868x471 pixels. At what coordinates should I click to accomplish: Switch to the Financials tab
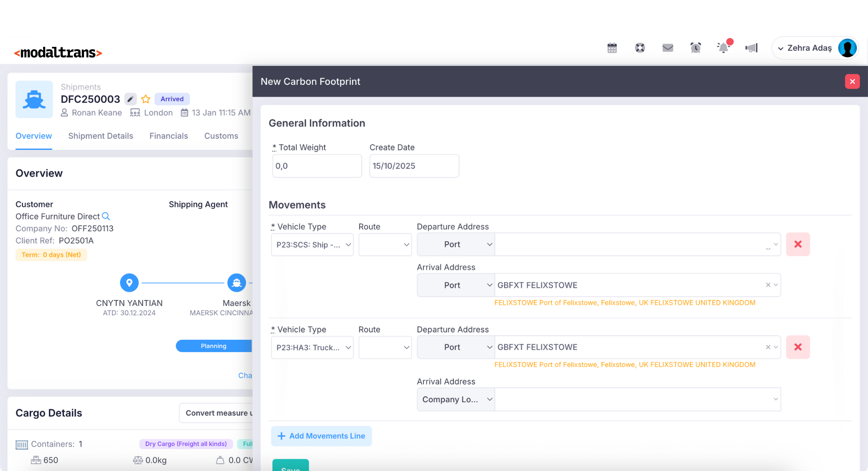click(x=168, y=136)
